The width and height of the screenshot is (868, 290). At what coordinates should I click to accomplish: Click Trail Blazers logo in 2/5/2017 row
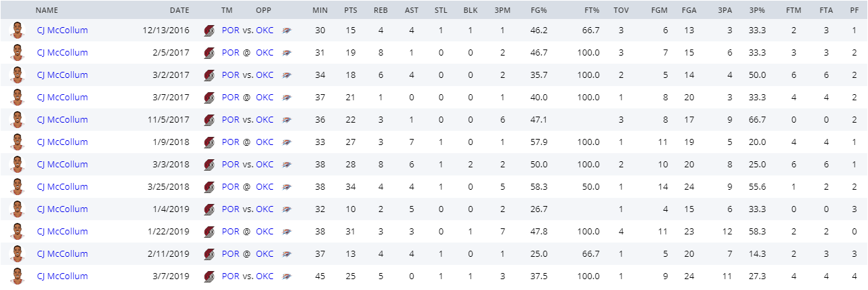tap(209, 53)
